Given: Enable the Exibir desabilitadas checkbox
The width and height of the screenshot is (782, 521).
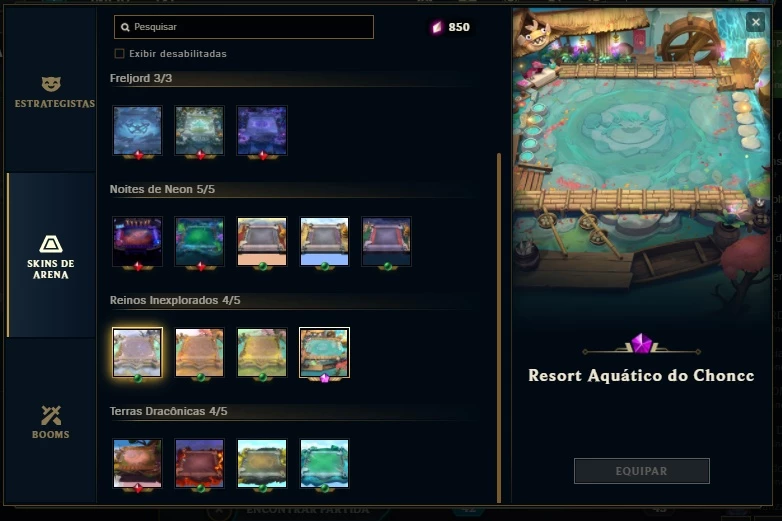Looking at the screenshot, I should pyautogui.click(x=119, y=53).
